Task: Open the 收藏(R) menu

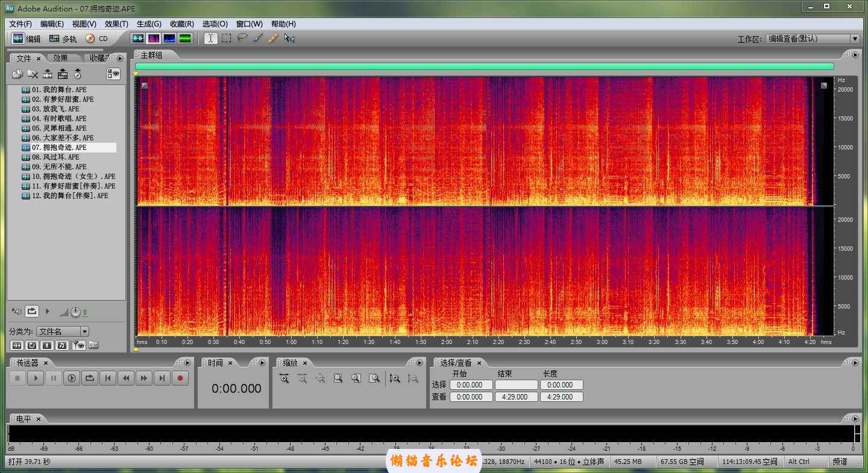Action: (182, 24)
